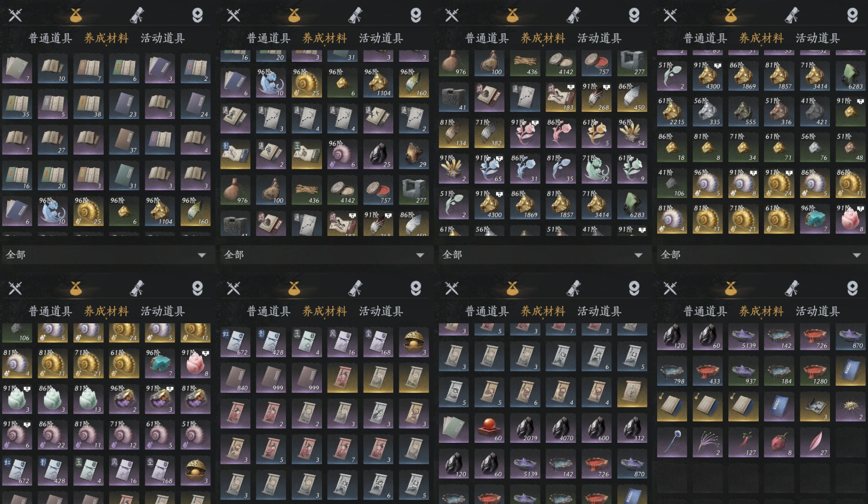Select the 61阶 gold ore with count 2215

pos(672,111)
